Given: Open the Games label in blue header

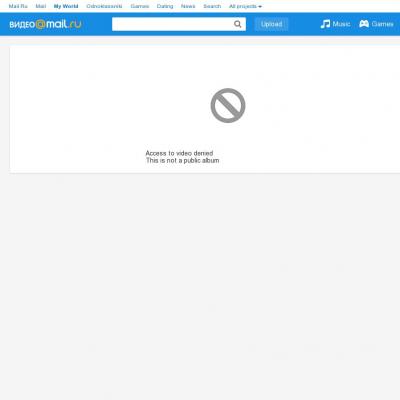Looking at the screenshot, I should [x=383, y=24].
